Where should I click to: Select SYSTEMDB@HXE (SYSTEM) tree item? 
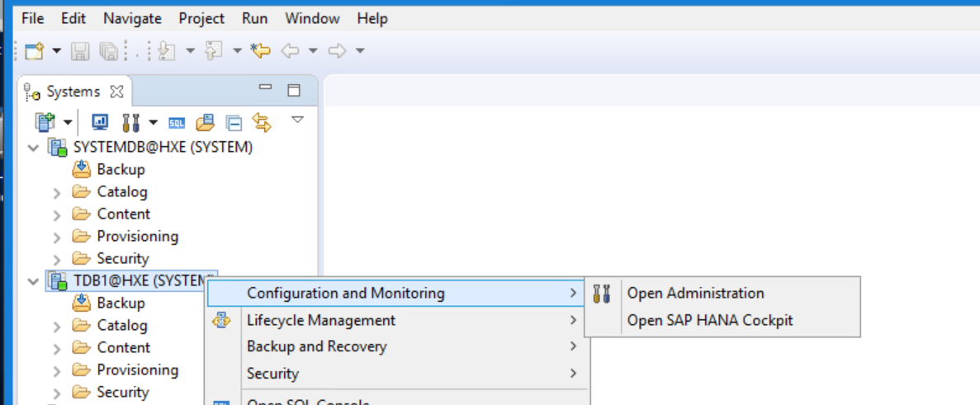coord(163,148)
